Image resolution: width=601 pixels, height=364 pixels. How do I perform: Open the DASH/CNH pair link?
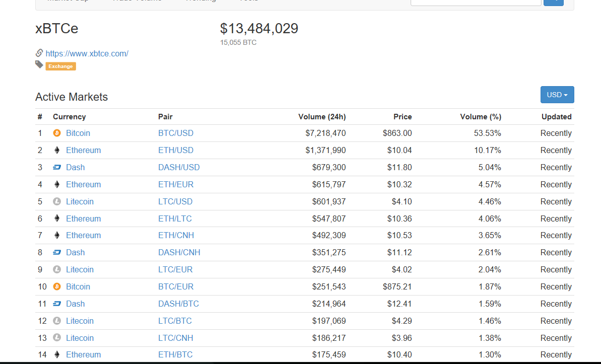[179, 253]
